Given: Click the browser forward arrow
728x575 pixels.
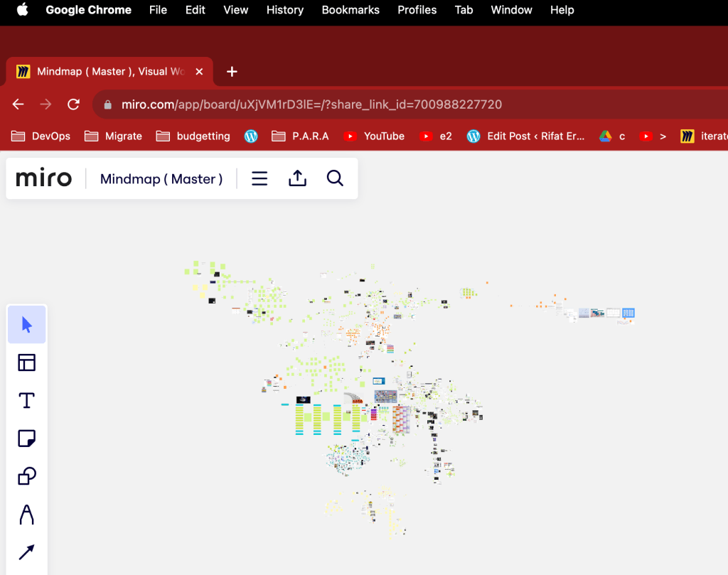Looking at the screenshot, I should pyautogui.click(x=45, y=104).
